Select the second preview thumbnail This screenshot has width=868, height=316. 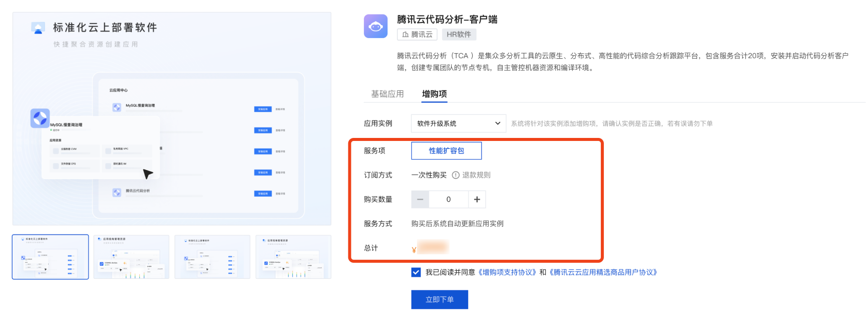[131, 257]
